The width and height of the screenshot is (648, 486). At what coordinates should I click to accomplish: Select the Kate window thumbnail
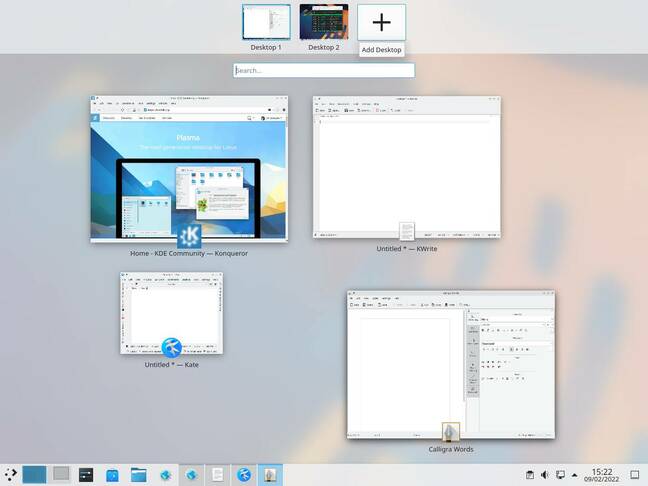coord(172,313)
